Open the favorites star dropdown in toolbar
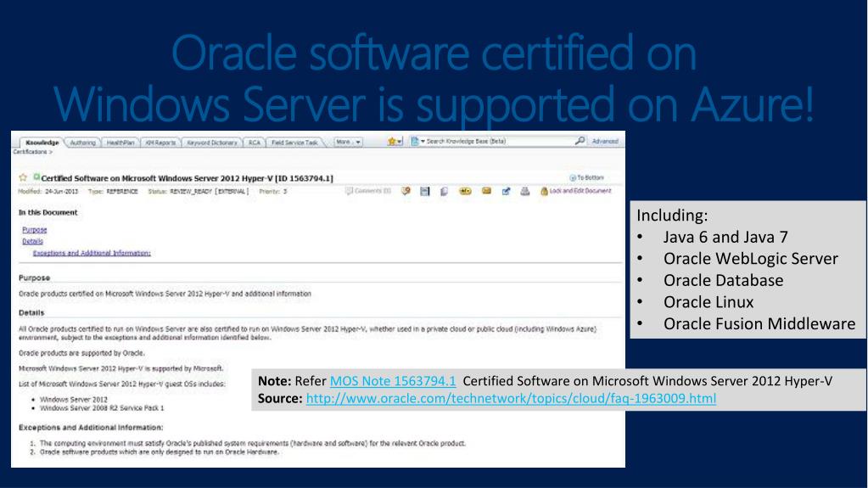This screenshot has height=488, width=868. [x=395, y=142]
